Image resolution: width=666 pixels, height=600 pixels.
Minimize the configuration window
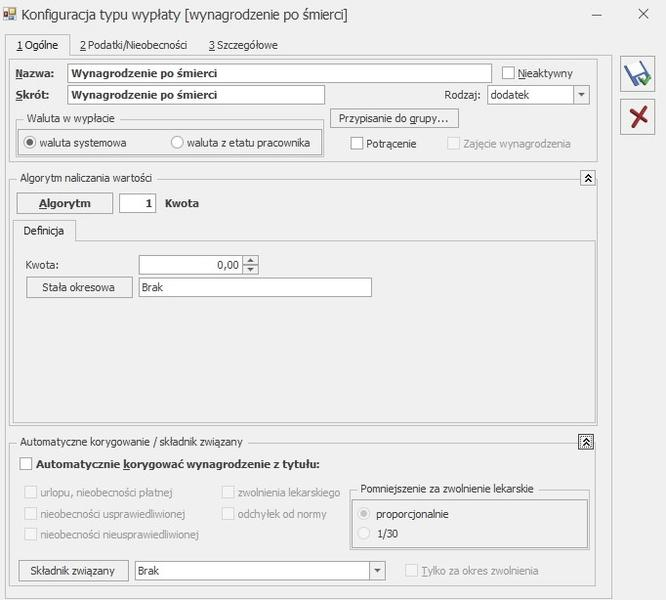597,15
